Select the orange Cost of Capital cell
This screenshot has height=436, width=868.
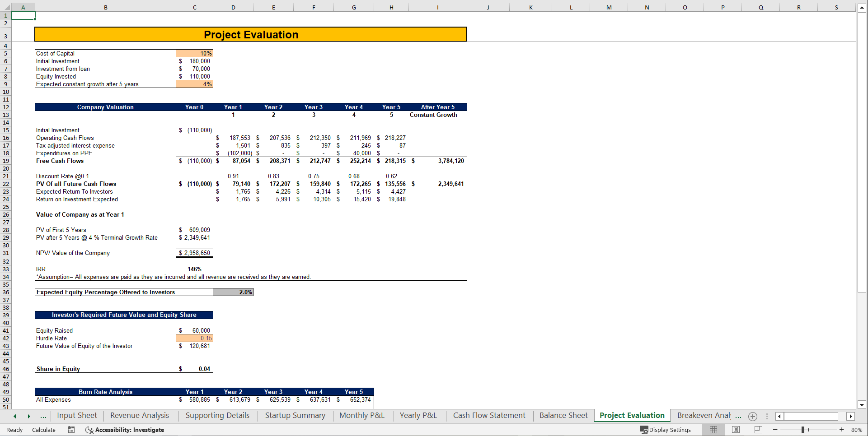194,53
